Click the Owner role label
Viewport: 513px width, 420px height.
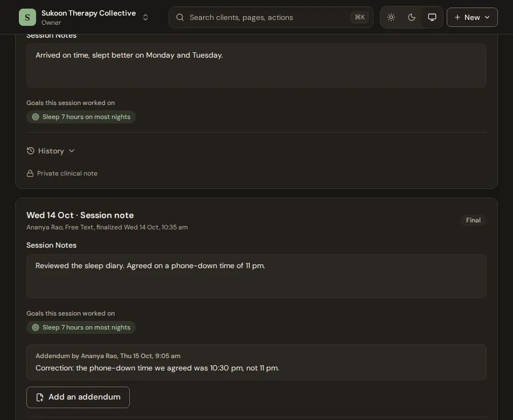click(x=51, y=23)
